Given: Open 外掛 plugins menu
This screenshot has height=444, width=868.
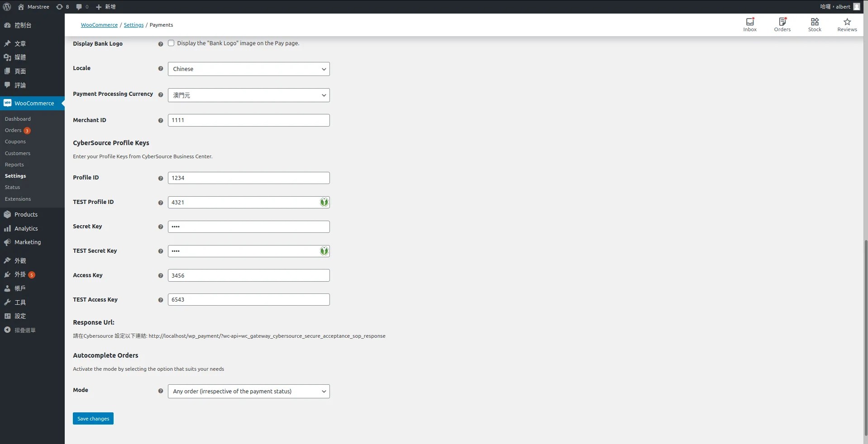Looking at the screenshot, I should tap(32, 274).
